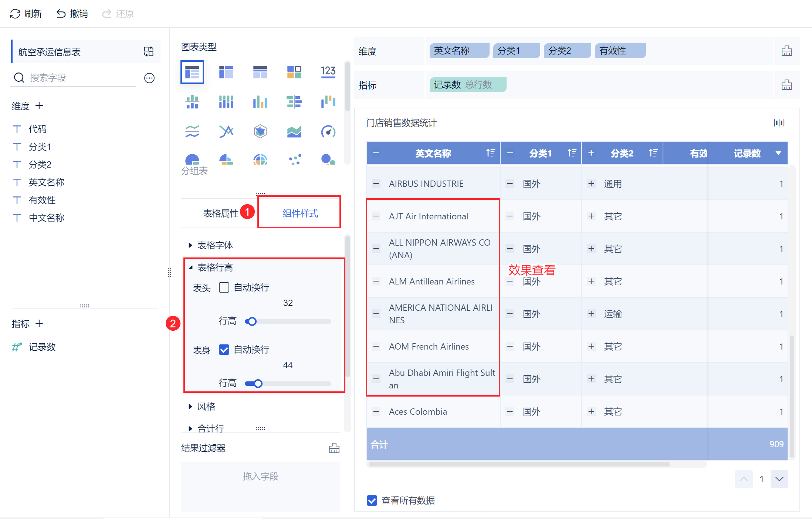Switch to the 组件样式 tab
The width and height of the screenshot is (812, 519).
[300, 213]
